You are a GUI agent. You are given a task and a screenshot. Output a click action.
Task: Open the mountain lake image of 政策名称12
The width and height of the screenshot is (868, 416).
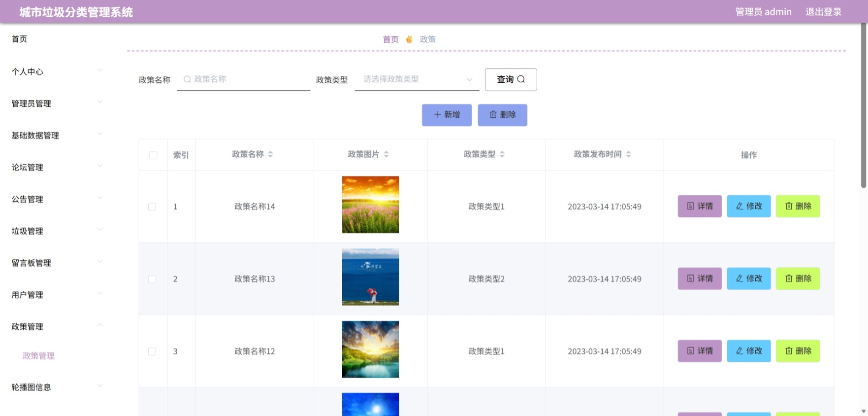click(x=370, y=349)
